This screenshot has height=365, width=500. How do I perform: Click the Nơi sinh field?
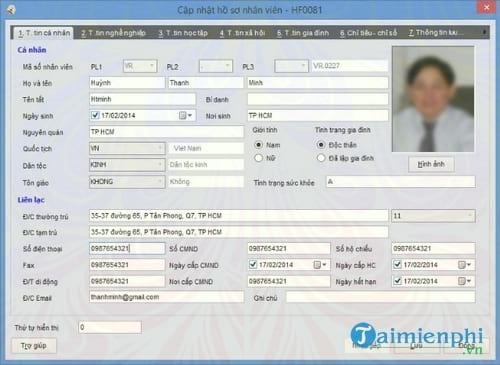318,115
